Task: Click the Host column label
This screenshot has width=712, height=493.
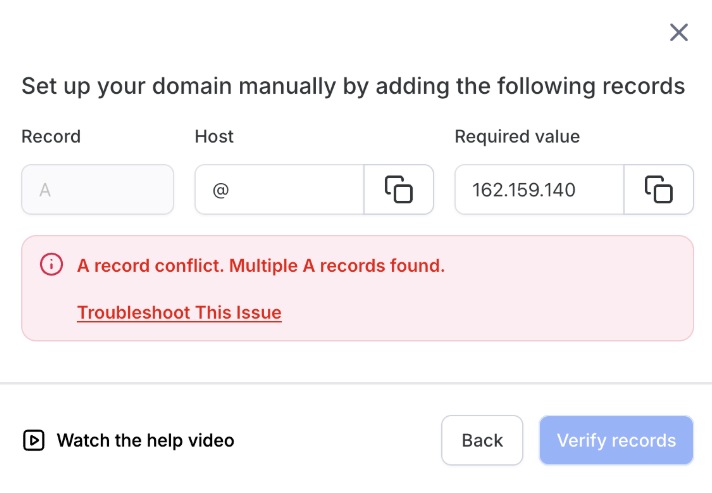Action: (x=214, y=136)
